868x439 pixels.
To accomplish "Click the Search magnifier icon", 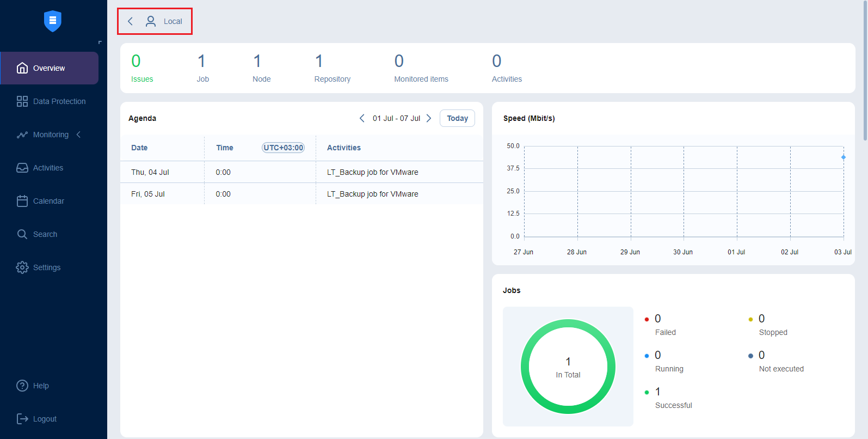I will pos(22,234).
